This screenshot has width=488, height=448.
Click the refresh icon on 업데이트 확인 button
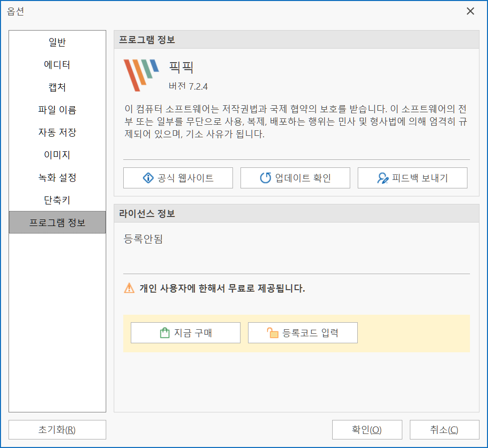[x=266, y=178]
